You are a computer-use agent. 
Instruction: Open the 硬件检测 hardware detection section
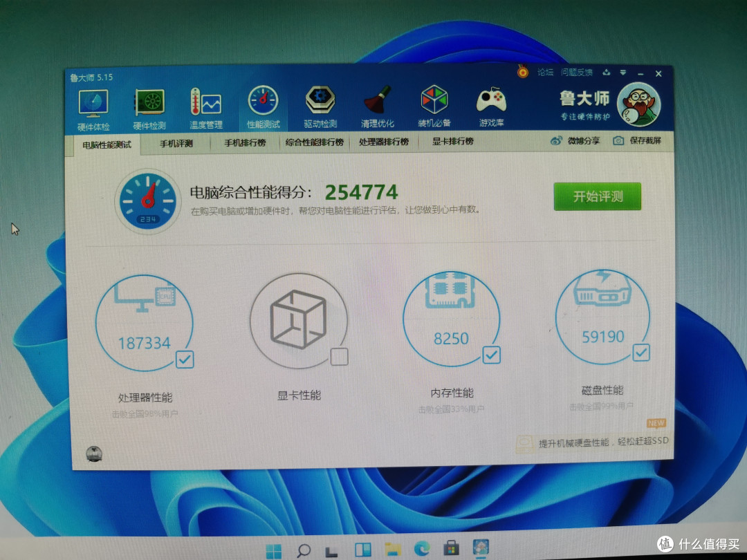(149, 109)
